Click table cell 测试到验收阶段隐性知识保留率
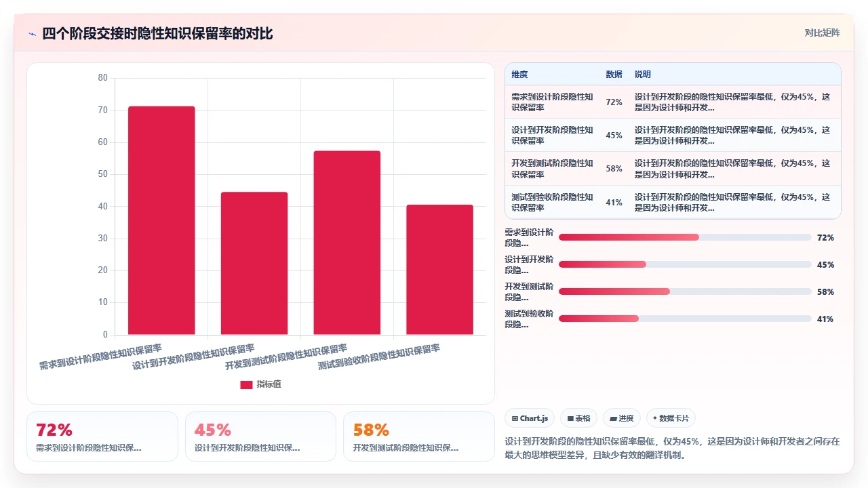Screen dimensions: 868x488 click(x=552, y=203)
